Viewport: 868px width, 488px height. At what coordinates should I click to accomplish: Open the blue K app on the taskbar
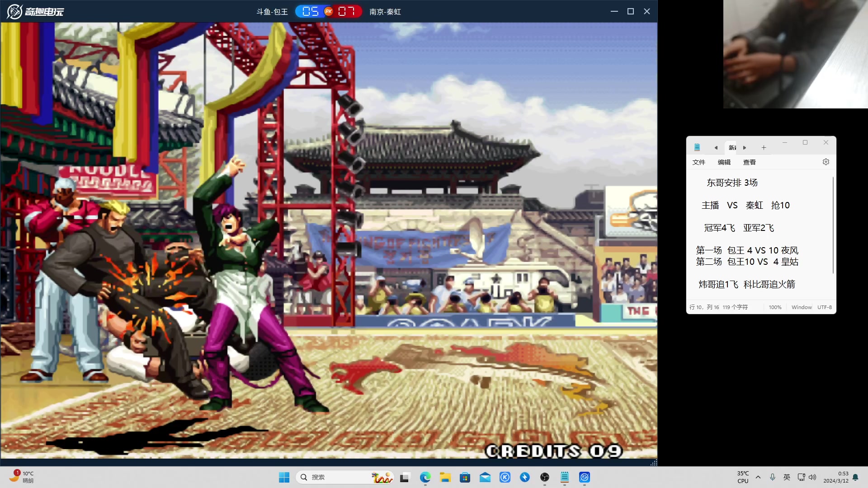505,477
